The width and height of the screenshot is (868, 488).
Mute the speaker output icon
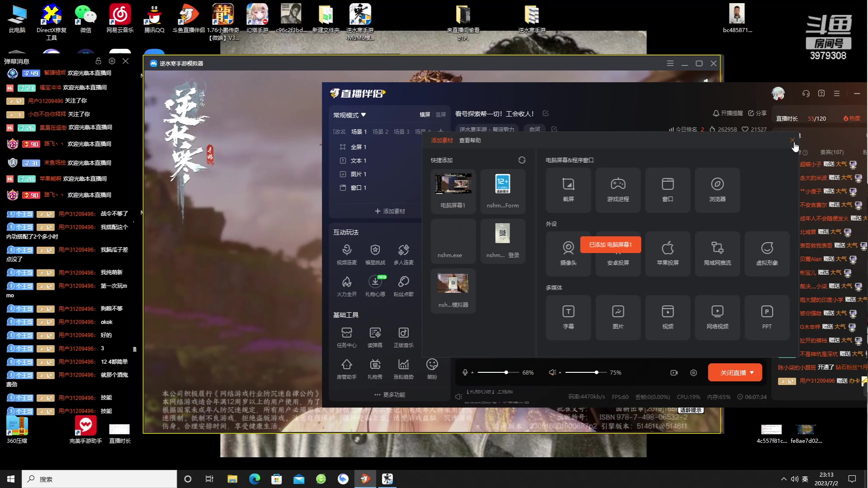(552, 372)
